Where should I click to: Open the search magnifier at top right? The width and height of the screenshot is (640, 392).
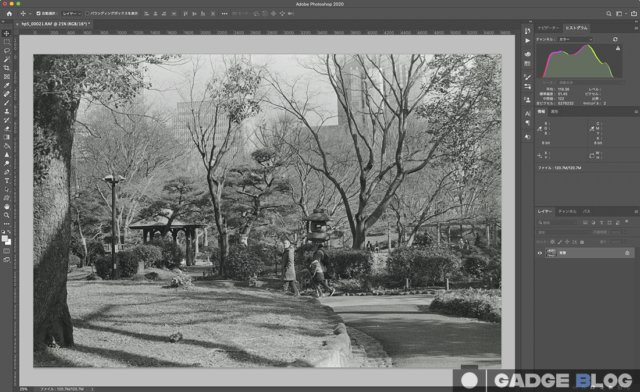point(609,13)
